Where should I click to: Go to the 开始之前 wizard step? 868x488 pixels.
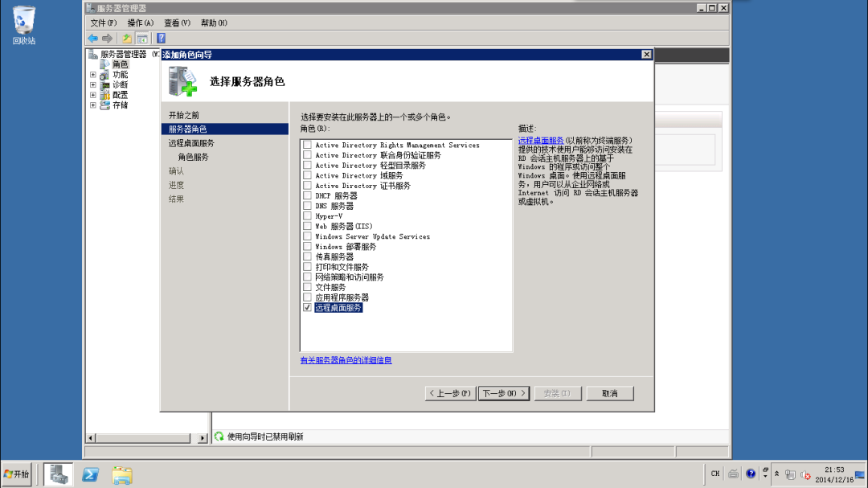point(184,115)
